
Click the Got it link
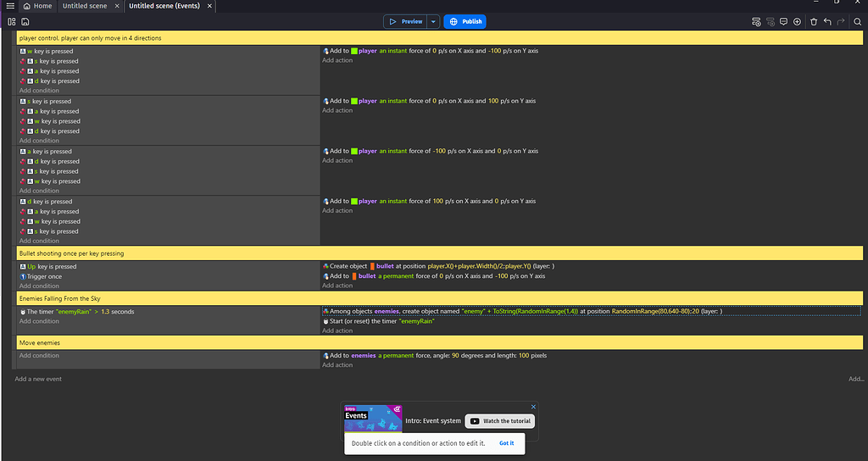tap(506, 443)
